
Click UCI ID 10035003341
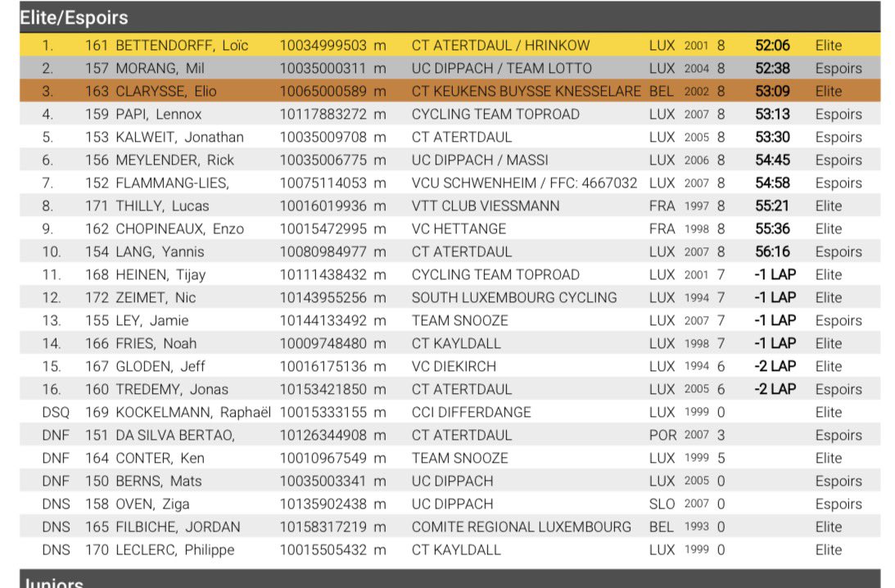(323, 481)
